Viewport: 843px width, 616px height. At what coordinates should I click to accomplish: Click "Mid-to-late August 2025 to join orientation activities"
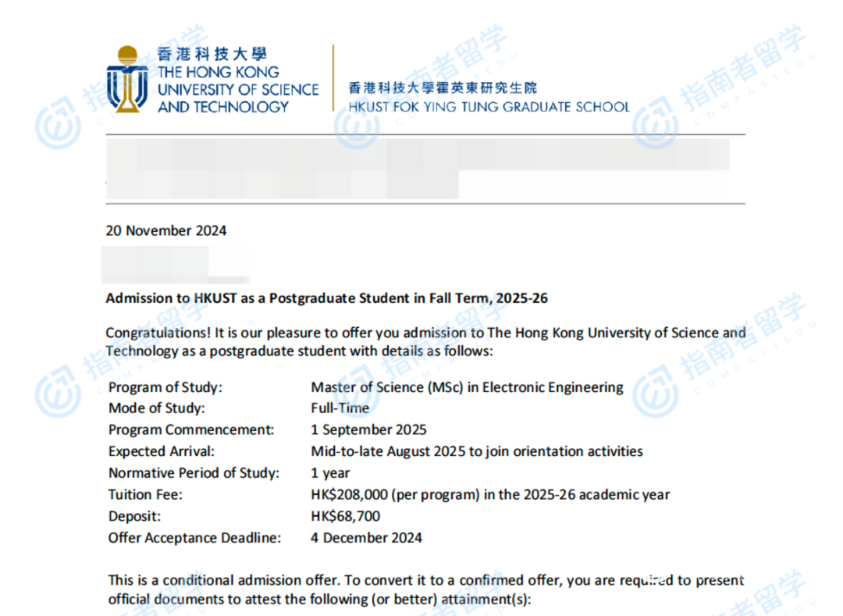(x=477, y=451)
